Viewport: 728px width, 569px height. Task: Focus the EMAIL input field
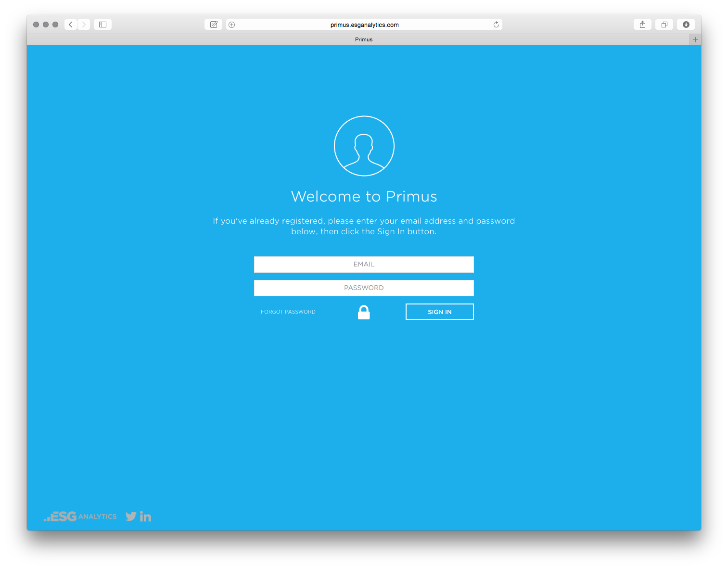(x=364, y=265)
